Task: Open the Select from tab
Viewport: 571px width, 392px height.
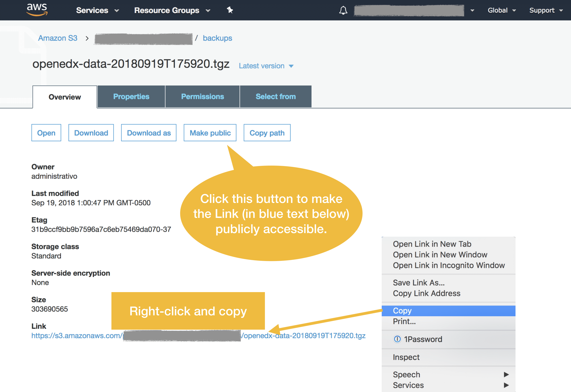Action: click(x=275, y=97)
